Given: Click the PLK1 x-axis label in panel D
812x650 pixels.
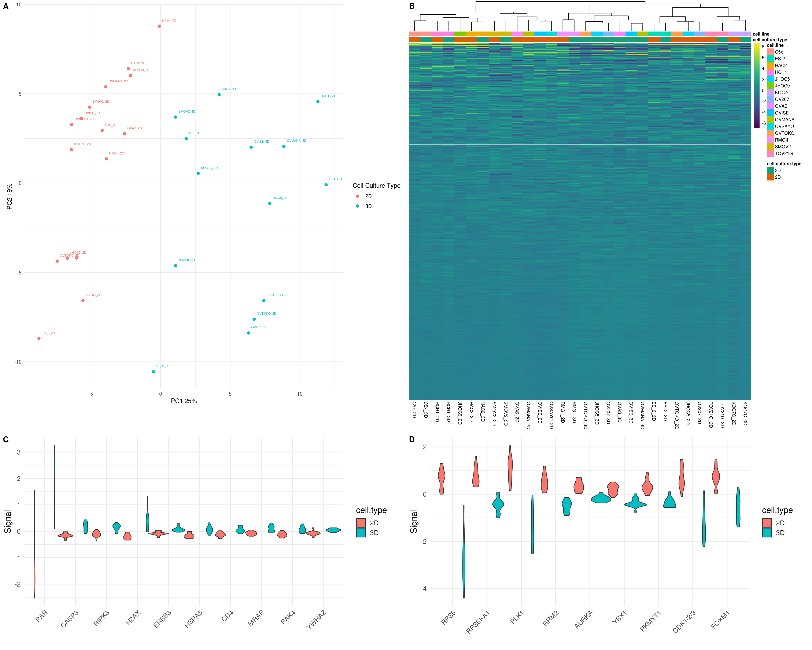Looking at the screenshot, I should tap(517, 618).
